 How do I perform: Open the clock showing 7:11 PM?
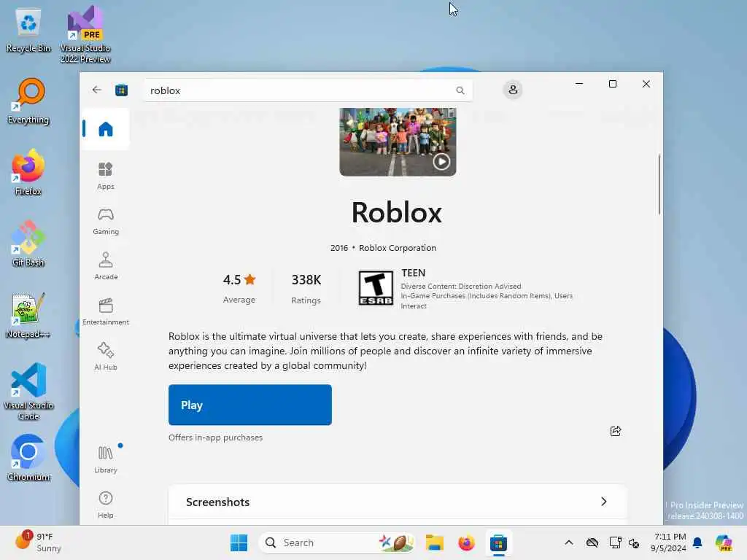coord(669,542)
